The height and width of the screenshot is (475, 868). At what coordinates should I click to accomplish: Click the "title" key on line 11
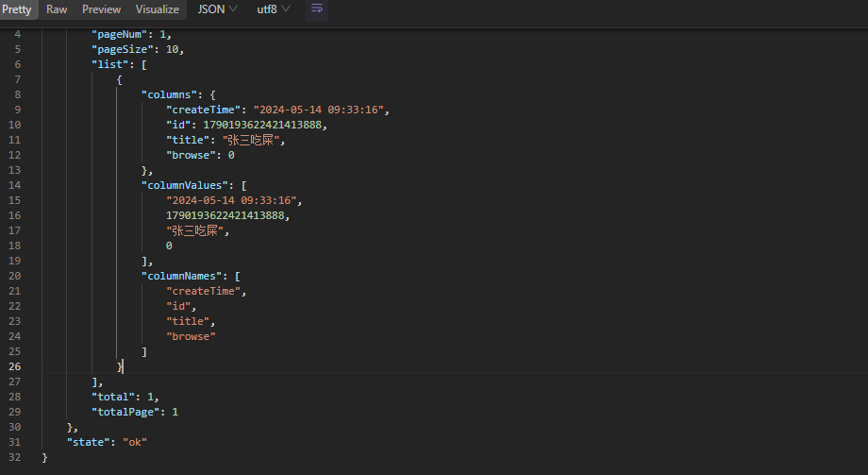(188, 140)
